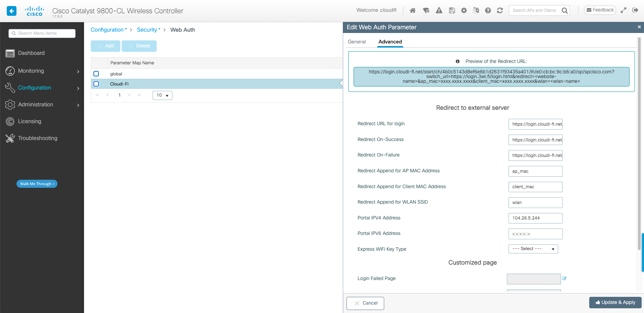Image resolution: width=644 pixels, height=313 pixels.
Task: Open the items-per-page dropdown showing 10
Action: (162, 95)
